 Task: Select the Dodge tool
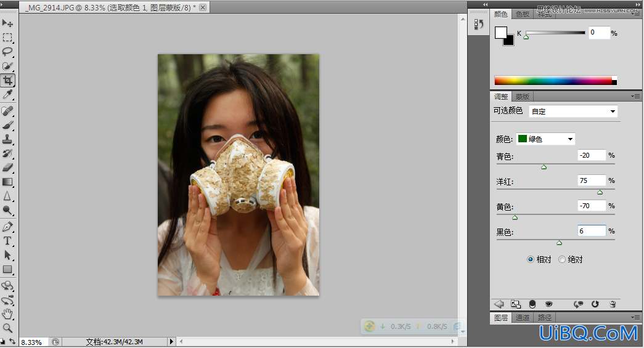tap(7, 211)
